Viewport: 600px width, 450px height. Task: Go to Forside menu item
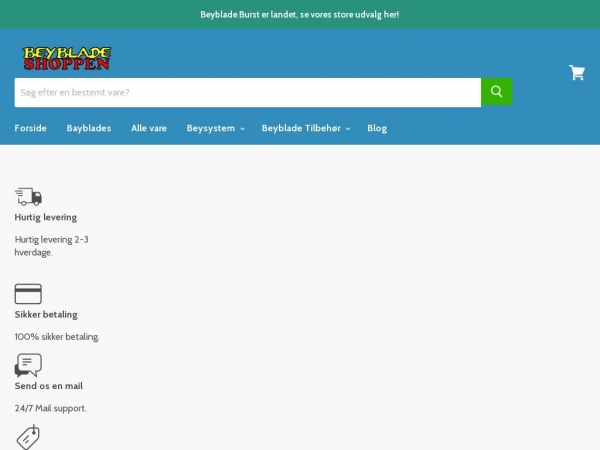tap(31, 128)
